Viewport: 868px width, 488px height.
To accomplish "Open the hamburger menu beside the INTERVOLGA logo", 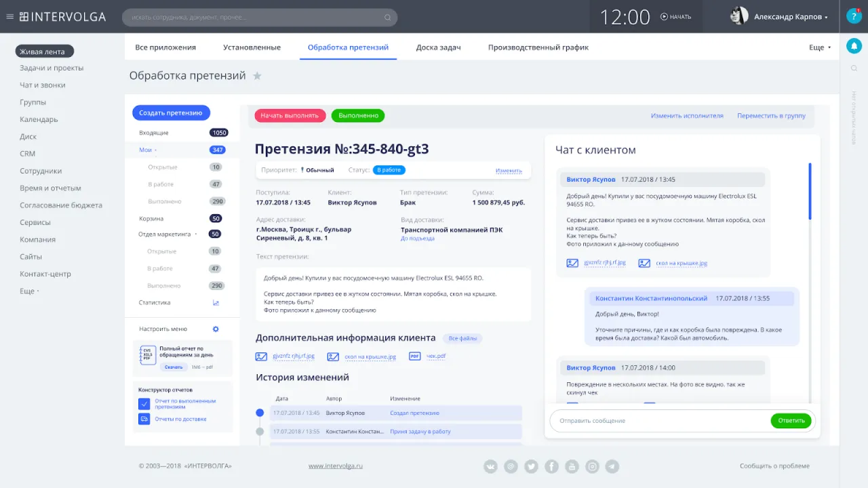I will (9, 17).
